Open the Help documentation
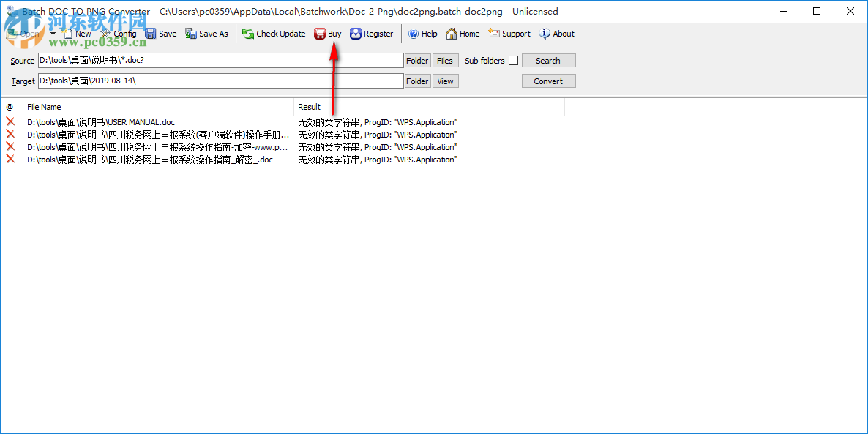The width and height of the screenshot is (868, 434). coord(422,33)
